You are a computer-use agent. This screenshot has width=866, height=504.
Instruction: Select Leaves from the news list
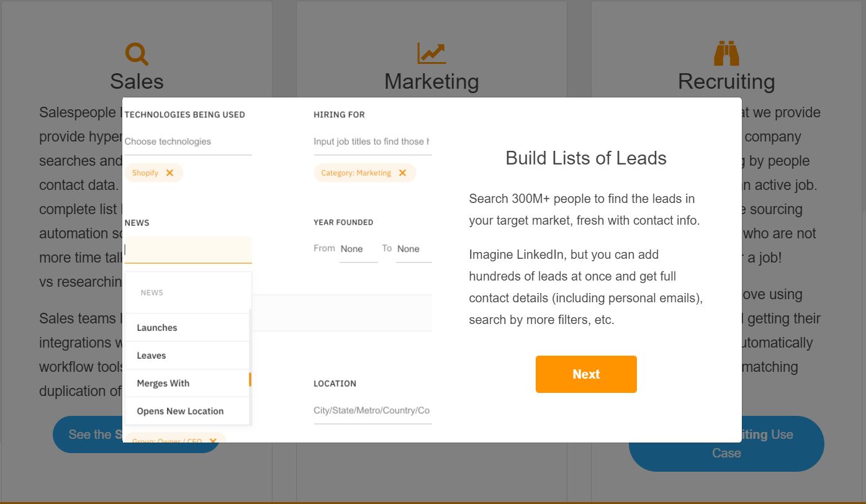coord(151,356)
